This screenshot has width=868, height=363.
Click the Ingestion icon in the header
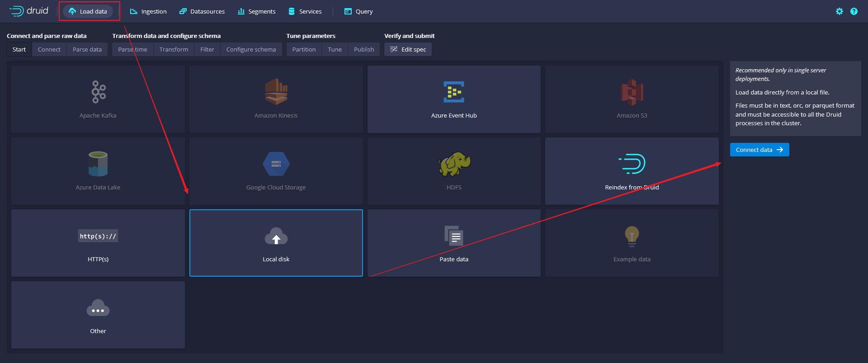click(134, 11)
